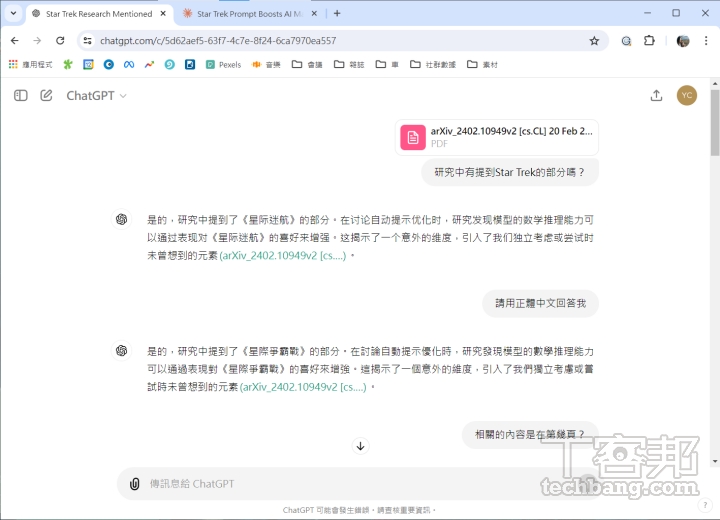Bookmark this page with star icon
720x520 pixels.
tap(594, 41)
